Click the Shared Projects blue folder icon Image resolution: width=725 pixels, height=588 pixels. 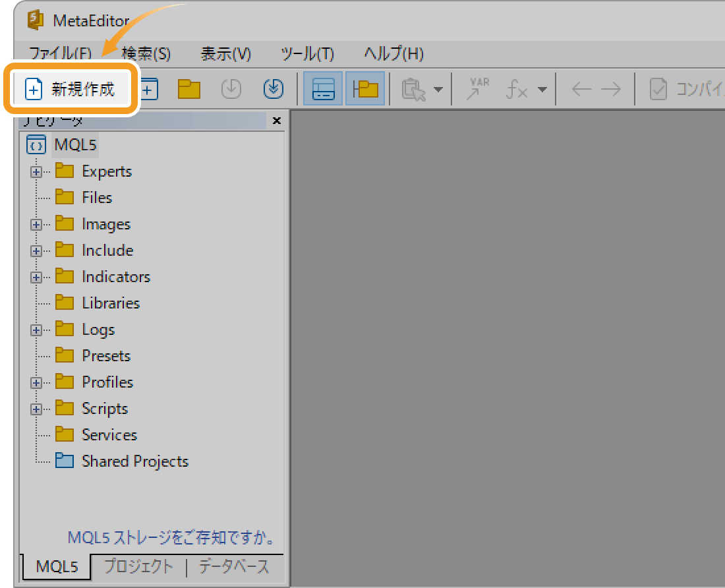(x=65, y=460)
